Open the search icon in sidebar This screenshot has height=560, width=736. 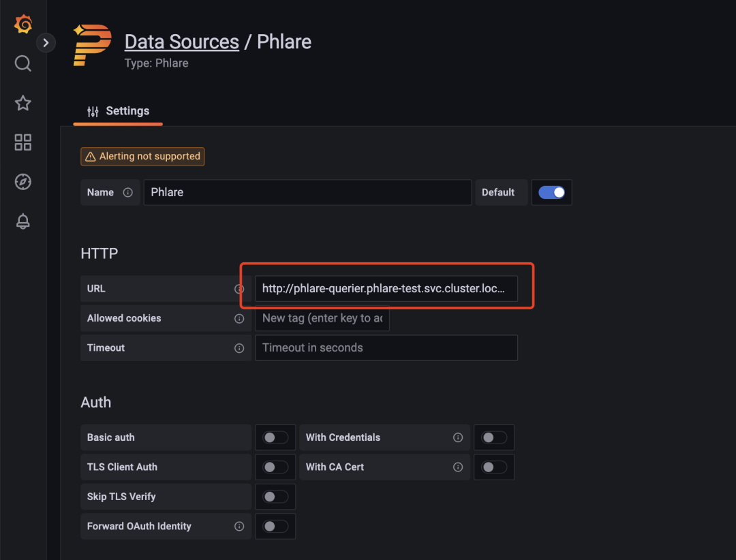[23, 64]
